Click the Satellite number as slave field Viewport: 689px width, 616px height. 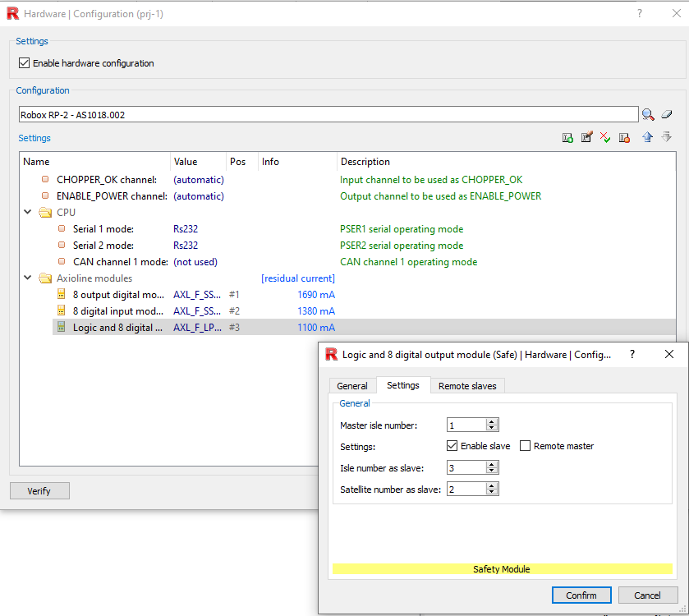click(x=466, y=489)
